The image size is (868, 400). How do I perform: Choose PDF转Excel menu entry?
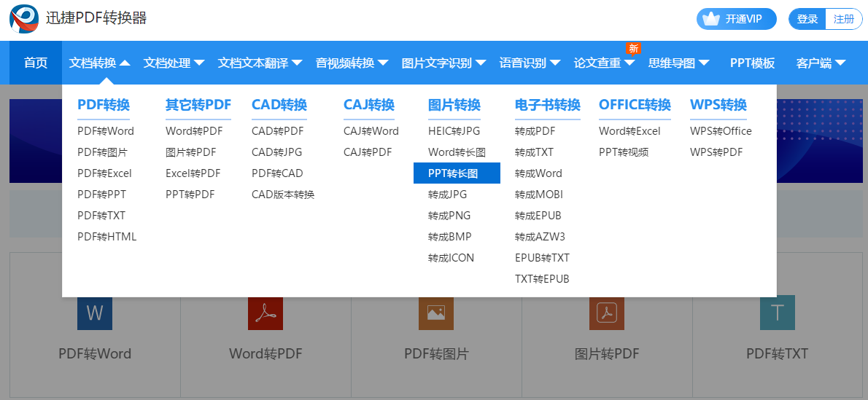coord(104,173)
